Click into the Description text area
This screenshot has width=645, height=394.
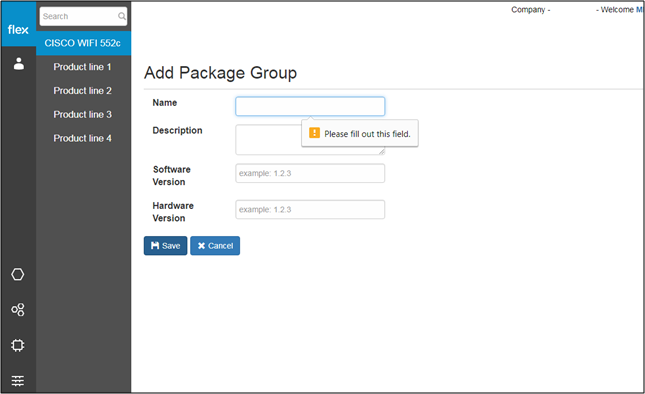(268, 140)
